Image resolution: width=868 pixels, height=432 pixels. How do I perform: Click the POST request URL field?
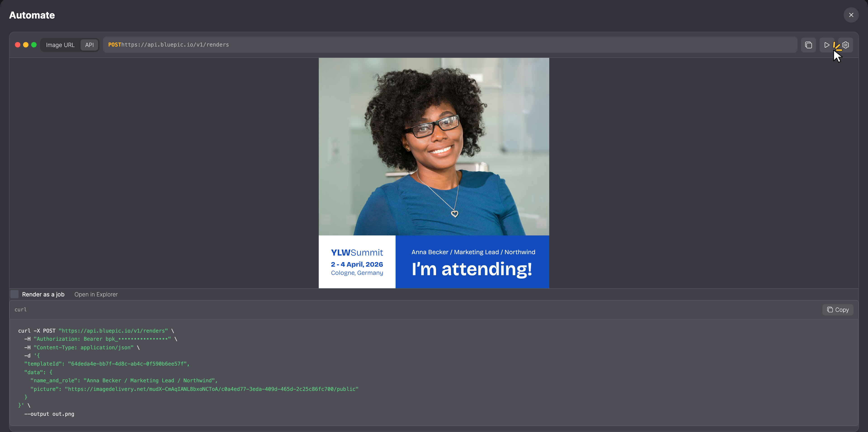click(450, 45)
